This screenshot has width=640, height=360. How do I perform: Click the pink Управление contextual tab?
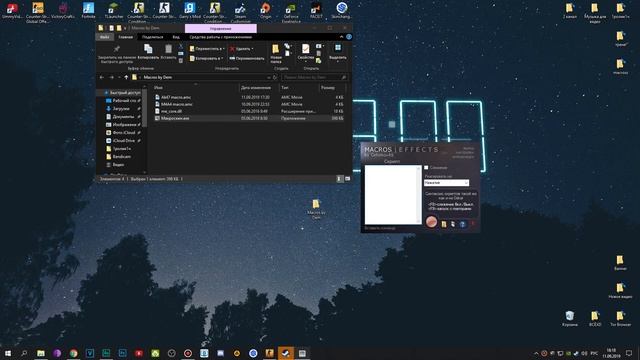pos(221,29)
